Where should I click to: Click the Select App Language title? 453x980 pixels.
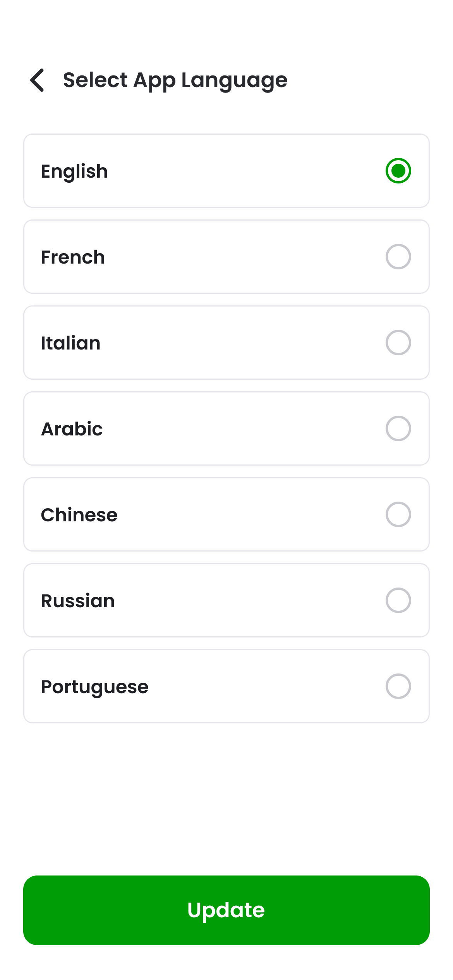click(x=175, y=80)
